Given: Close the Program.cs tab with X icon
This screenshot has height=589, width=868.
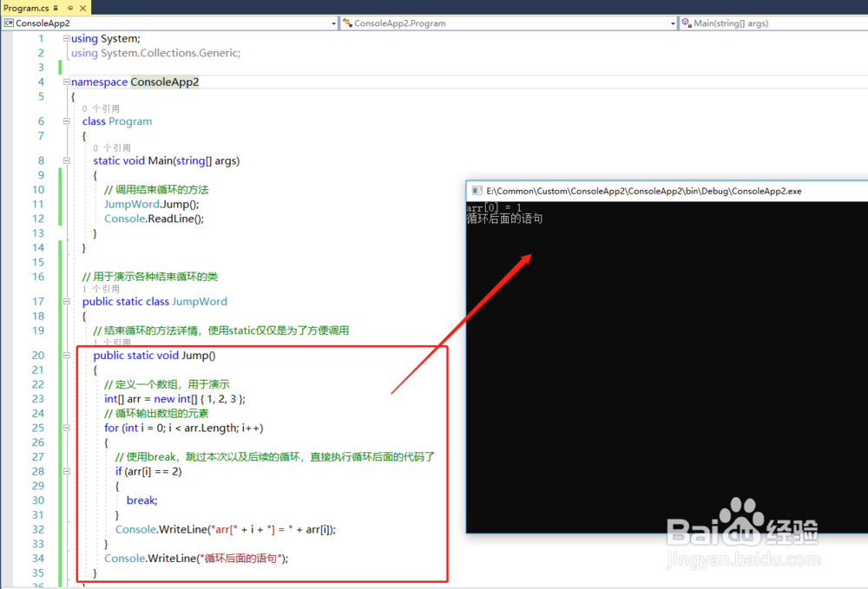Looking at the screenshot, I should click(x=82, y=8).
